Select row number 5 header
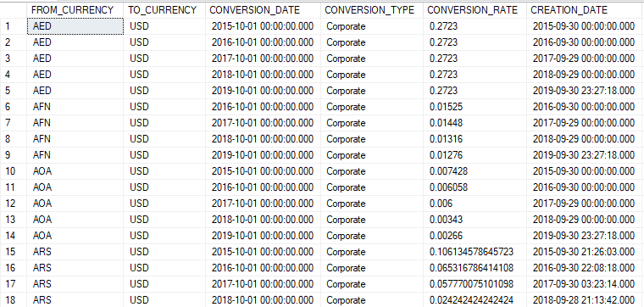The height and width of the screenshot is (307, 644). 14,91
